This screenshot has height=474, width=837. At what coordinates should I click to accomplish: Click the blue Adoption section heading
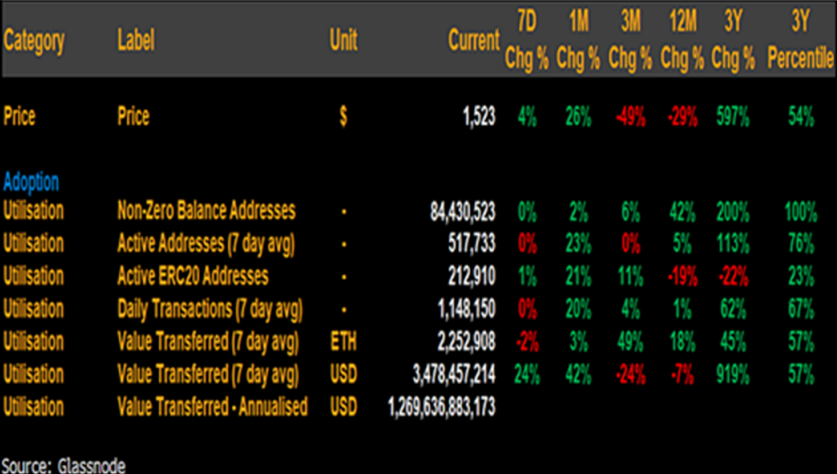coord(31,182)
